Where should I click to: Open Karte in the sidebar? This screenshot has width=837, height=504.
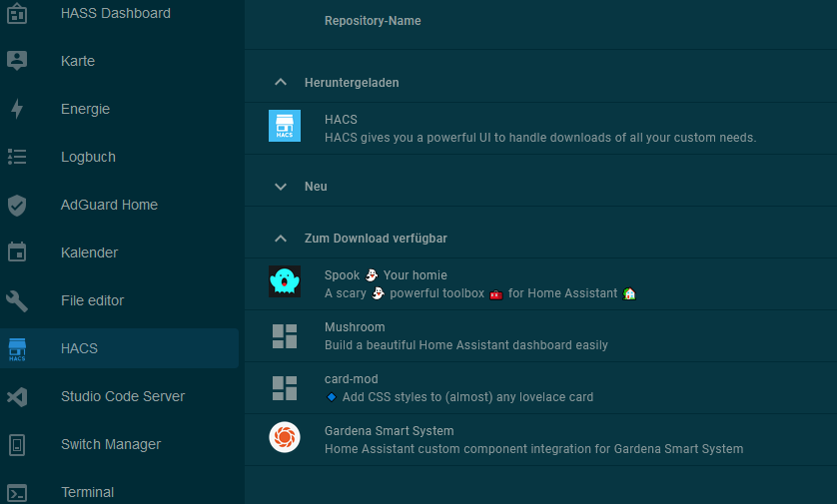click(x=78, y=61)
